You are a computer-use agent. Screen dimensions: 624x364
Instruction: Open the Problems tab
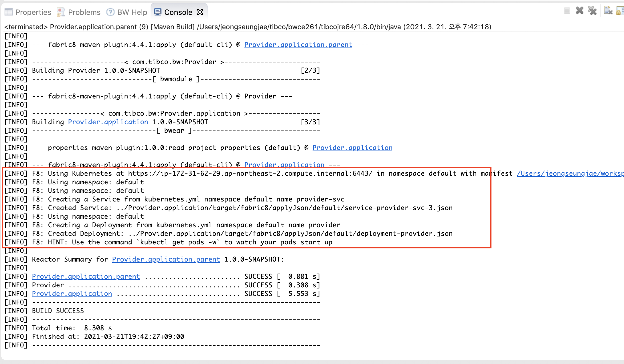(x=79, y=12)
